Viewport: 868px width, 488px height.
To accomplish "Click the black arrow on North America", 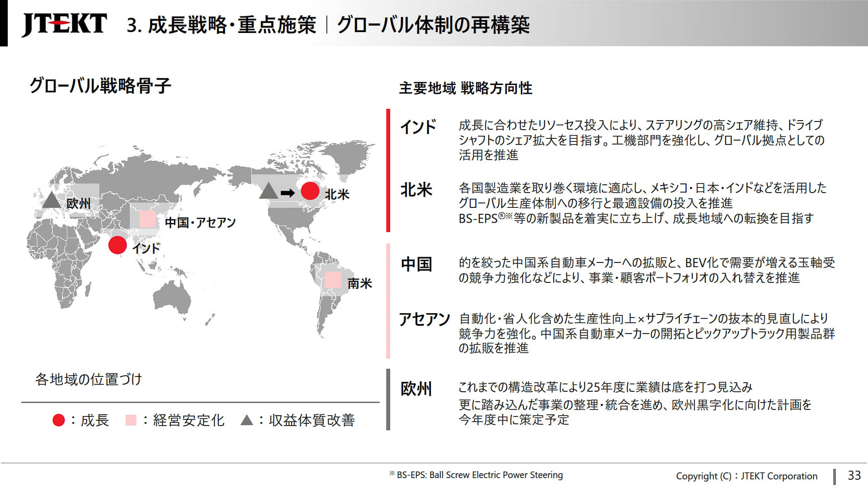I will tap(288, 193).
